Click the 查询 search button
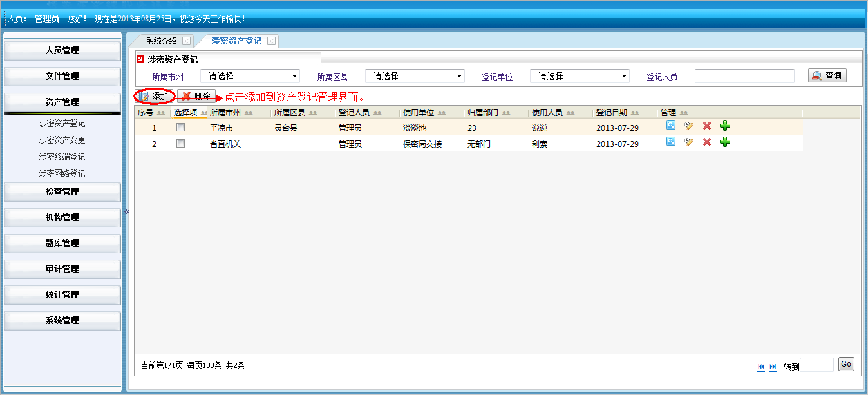The height and width of the screenshot is (395, 868). click(x=827, y=75)
